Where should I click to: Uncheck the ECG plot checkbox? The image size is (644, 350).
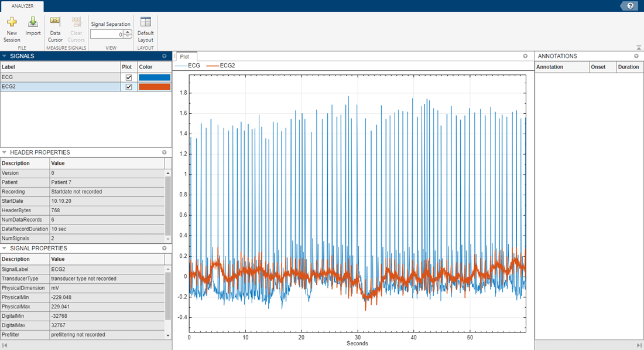tap(129, 77)
